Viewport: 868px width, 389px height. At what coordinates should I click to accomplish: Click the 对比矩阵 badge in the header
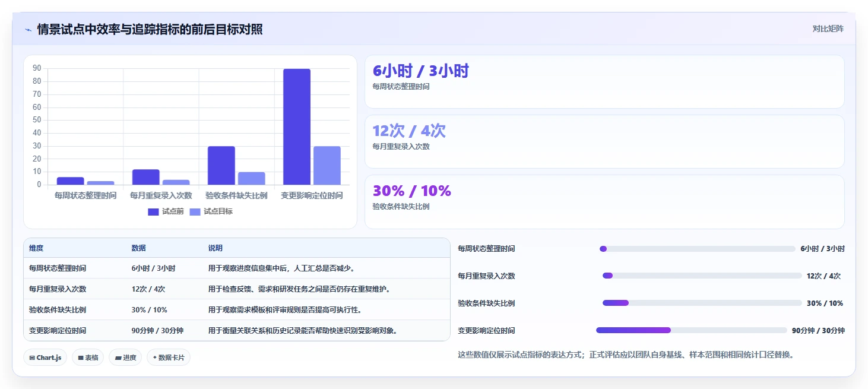828,29
